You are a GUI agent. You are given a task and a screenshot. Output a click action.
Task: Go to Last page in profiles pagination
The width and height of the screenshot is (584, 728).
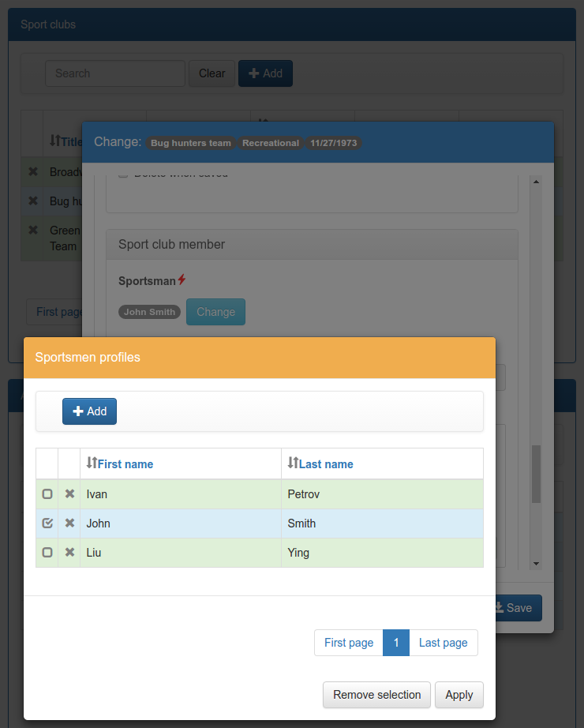pos(444,643)
